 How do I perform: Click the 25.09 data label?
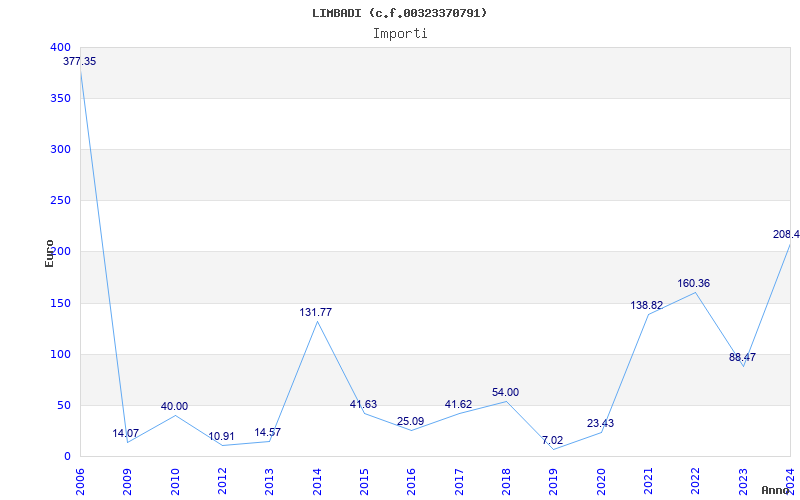pos(410,422)
